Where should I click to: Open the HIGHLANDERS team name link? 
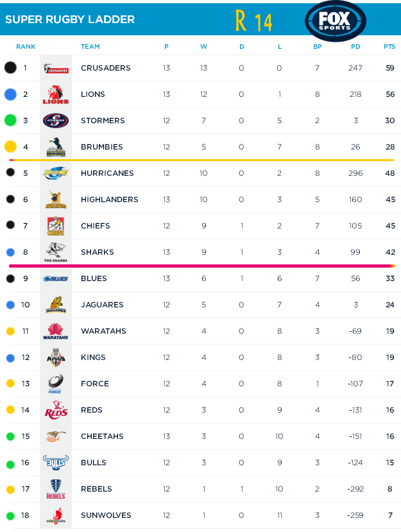pyautogui.click(x=109, y=200)
